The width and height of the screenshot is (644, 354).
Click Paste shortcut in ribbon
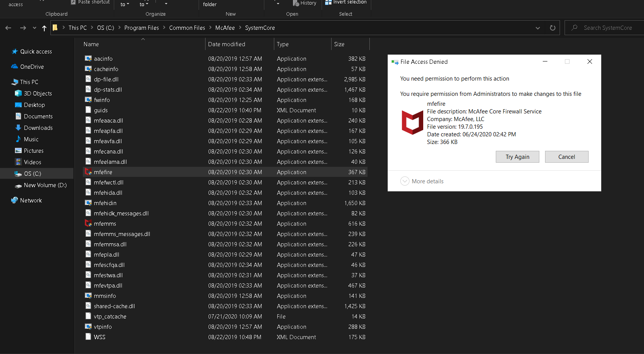[x=90, y=2]
